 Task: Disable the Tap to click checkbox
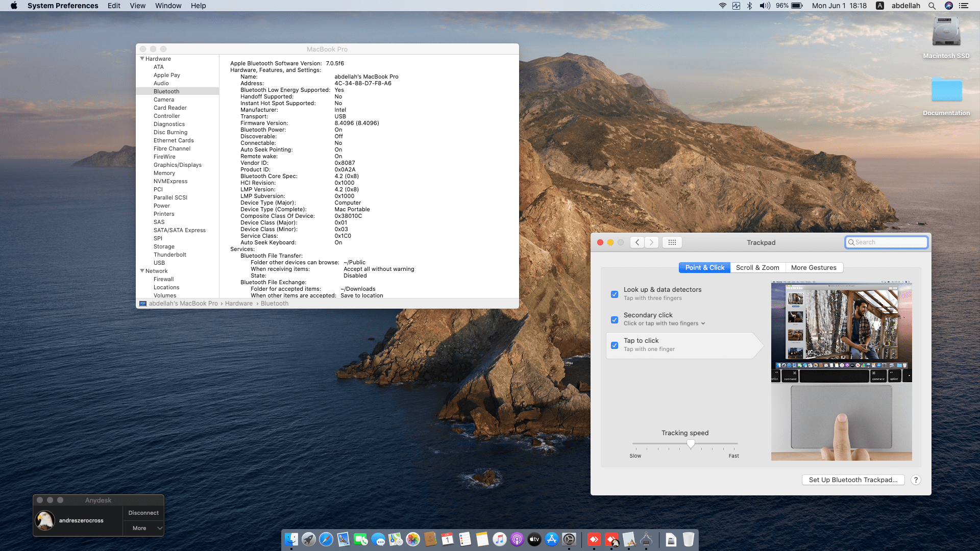point(615,345)
